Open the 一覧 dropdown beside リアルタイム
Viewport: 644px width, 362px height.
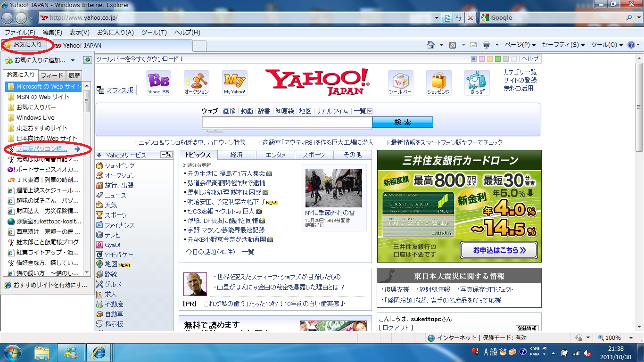click(370, 111)
